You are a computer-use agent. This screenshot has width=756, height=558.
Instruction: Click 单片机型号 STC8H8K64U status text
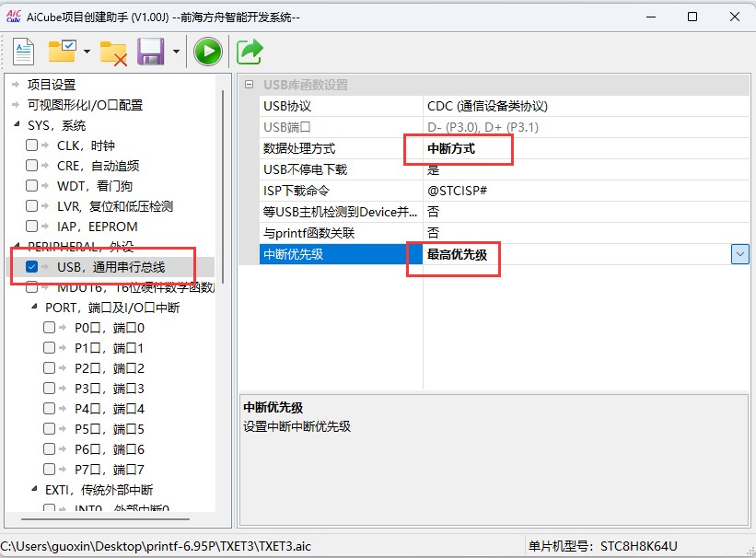tap(602, 546)
